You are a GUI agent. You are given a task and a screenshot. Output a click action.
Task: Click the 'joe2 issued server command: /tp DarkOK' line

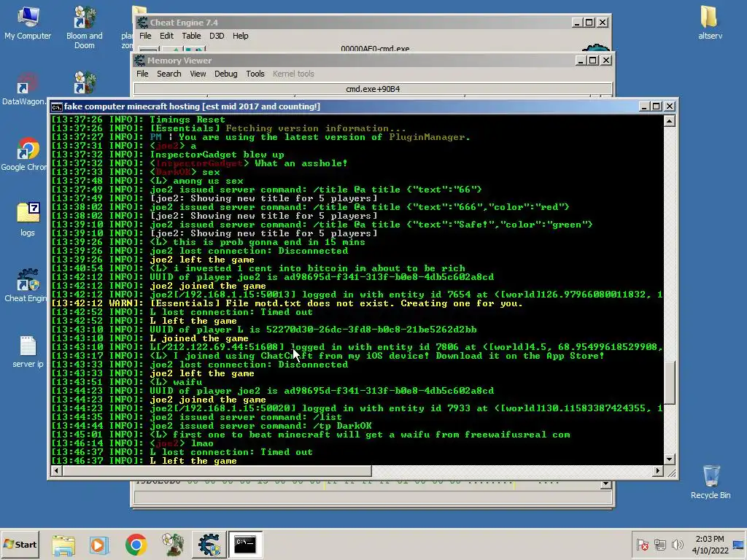click(260, 426)
